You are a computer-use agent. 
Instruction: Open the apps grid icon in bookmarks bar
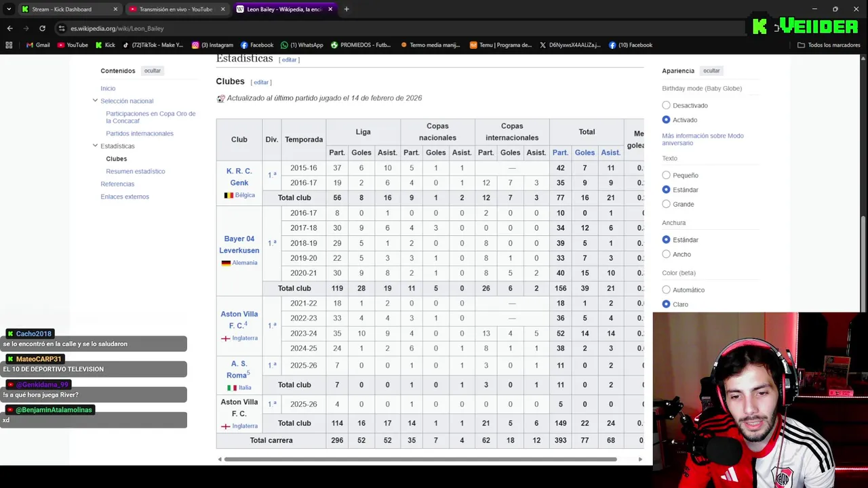9,45
